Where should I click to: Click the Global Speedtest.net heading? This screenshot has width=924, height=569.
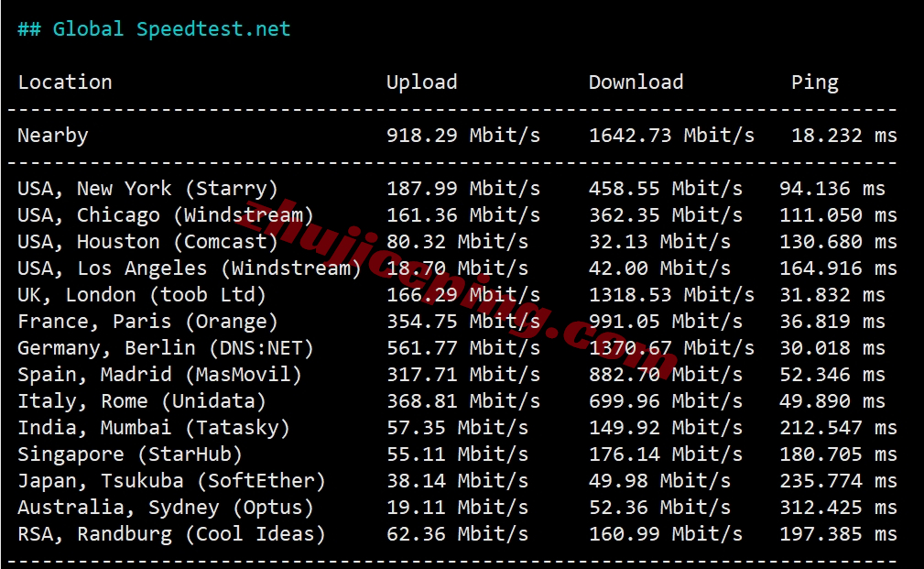154,29
